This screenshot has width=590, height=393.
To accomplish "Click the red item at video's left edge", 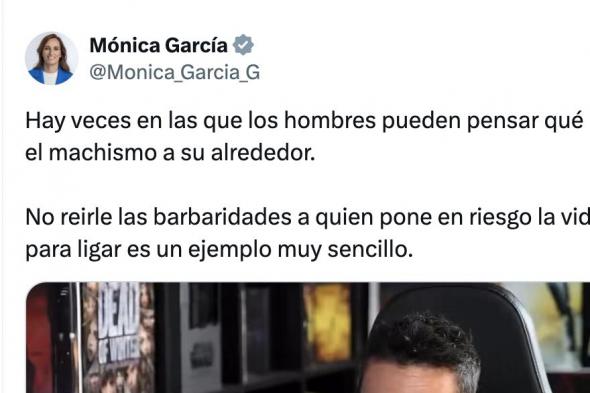I will click(x=39, y=339).
